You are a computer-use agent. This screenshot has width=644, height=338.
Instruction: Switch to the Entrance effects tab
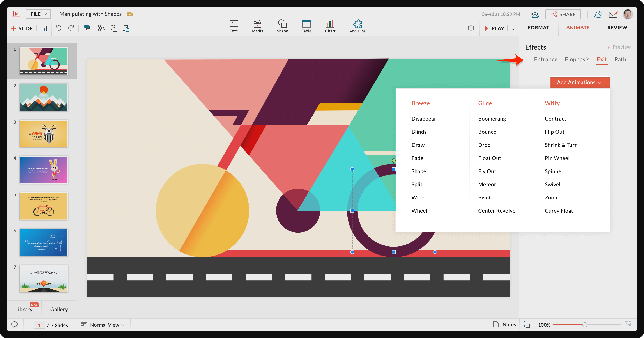click(x=546, y=59)
